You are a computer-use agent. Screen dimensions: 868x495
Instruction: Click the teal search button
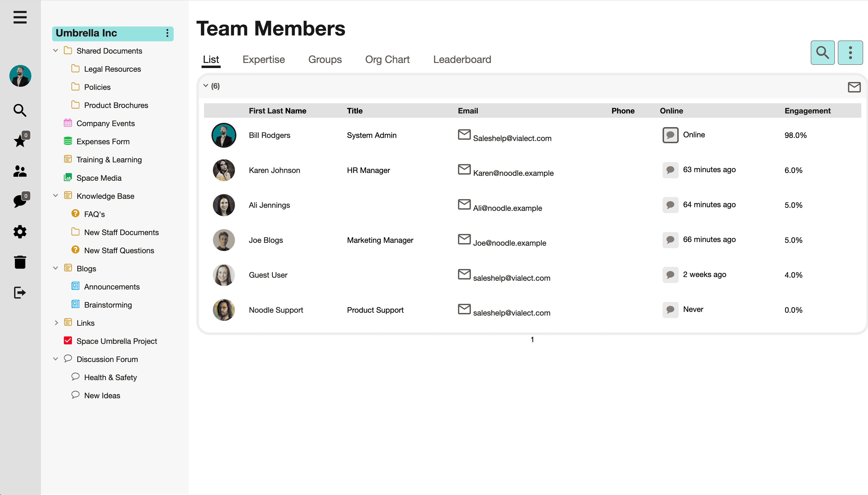(x=822, y=53)
